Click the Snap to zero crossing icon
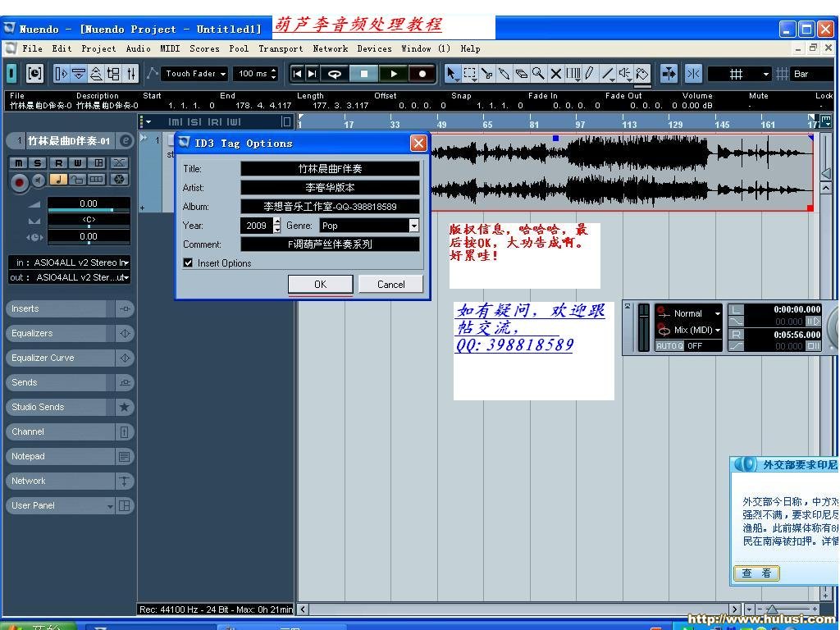840x630 pixels. 693,73
